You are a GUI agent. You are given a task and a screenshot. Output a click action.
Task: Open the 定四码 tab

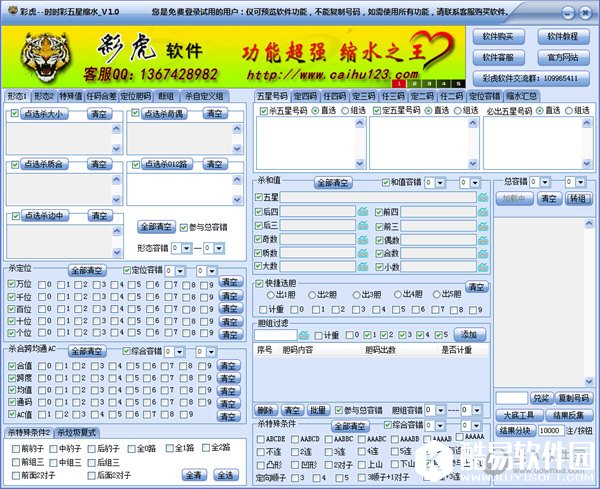pos(305,96)
